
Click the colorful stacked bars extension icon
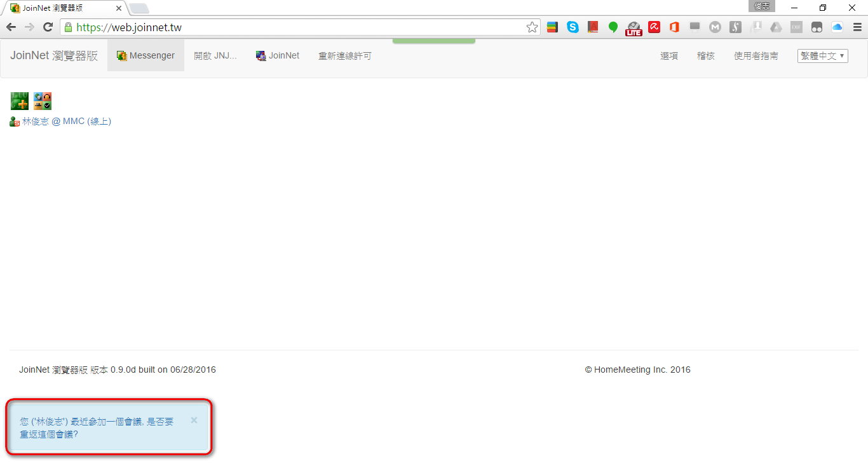click(552, 27)
